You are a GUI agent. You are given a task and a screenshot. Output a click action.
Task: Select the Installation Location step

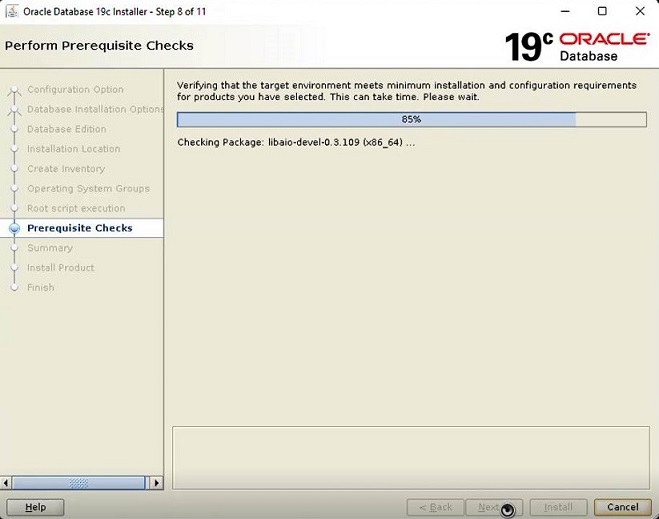tap(74, 149)
